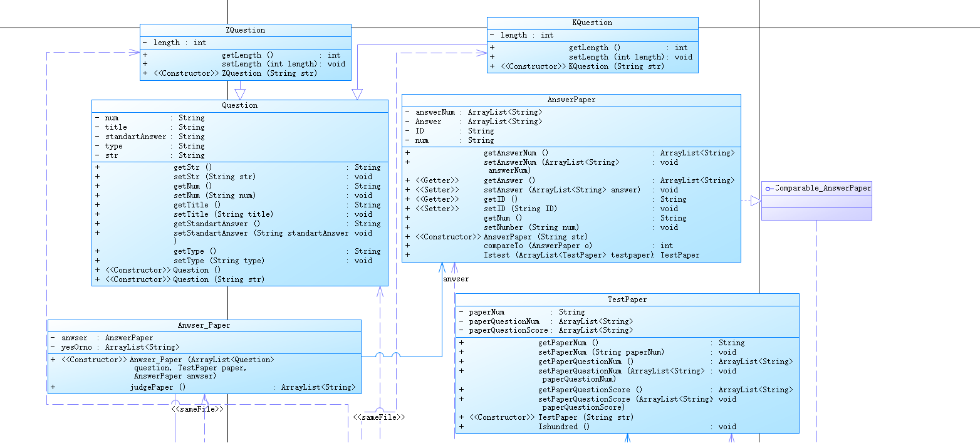Select the KQuestion class title
The height and width of the screenshot is (443, 980).
click(592, 23)
